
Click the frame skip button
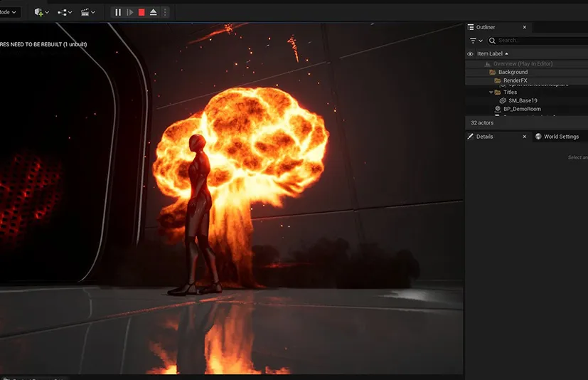coord(129,12)
